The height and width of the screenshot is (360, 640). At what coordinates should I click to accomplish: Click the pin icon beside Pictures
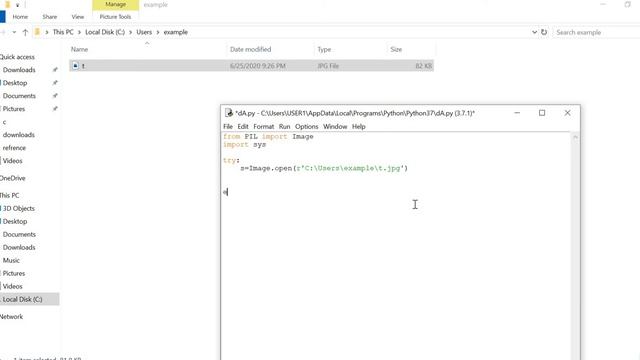[x=55, y=109]
